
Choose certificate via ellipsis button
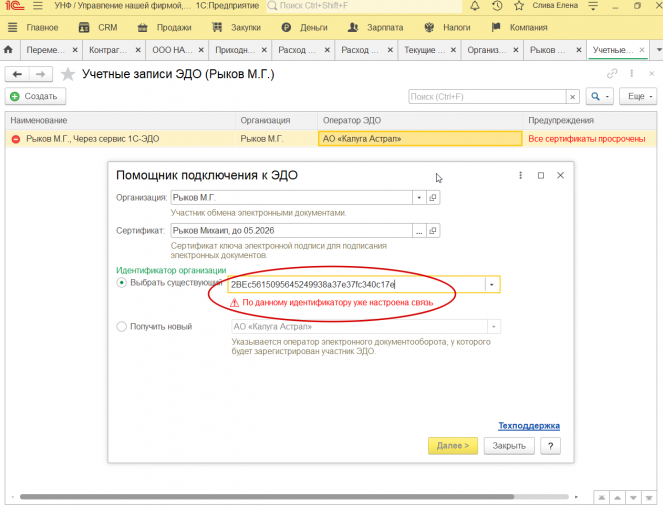[419, 231]
